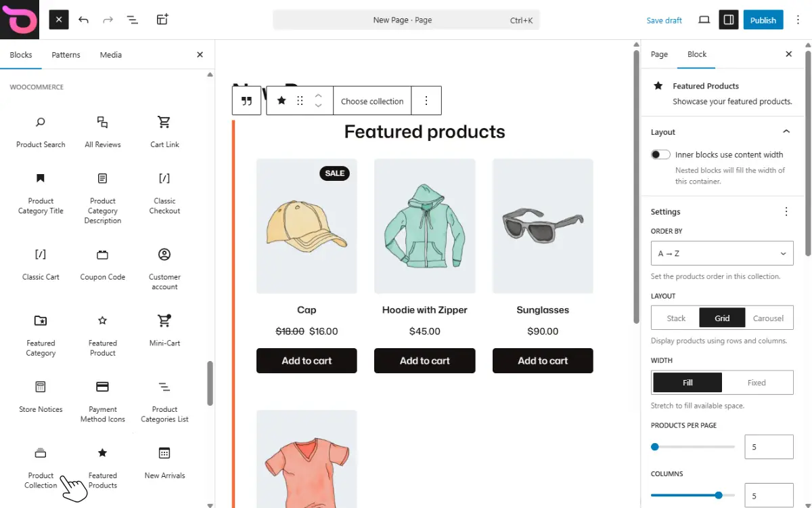Adjust the Products per page slider
Viewport: 812px width, 508px height.
tap(655, 447)
